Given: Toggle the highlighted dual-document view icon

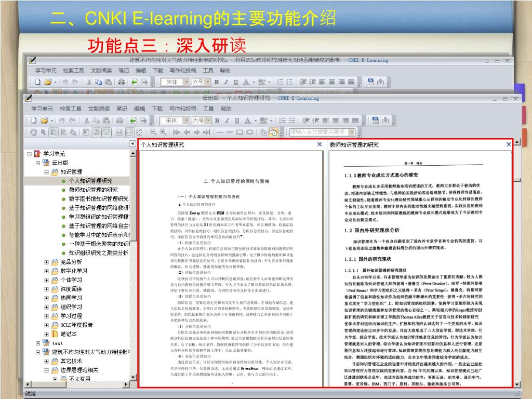Looking at the screenshot, I should point(273,132).
